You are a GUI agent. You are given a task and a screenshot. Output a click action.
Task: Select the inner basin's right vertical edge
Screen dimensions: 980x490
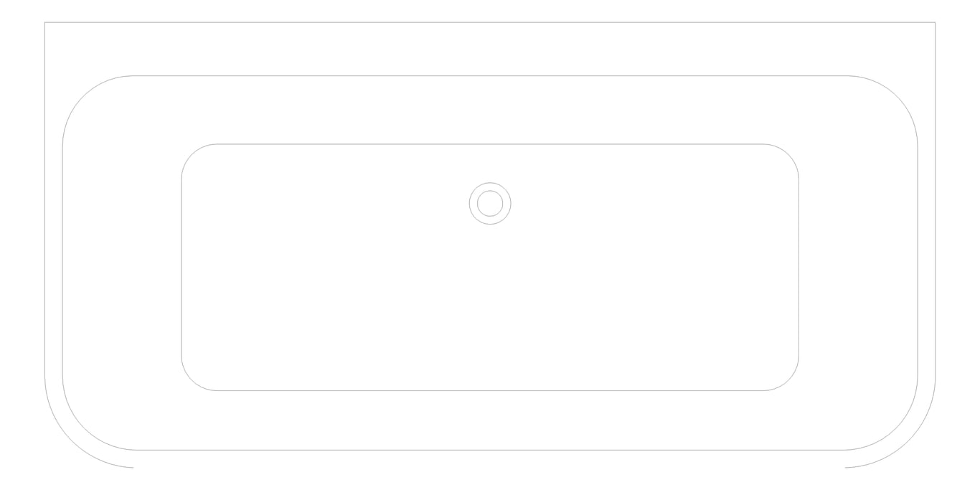[798, 267]
